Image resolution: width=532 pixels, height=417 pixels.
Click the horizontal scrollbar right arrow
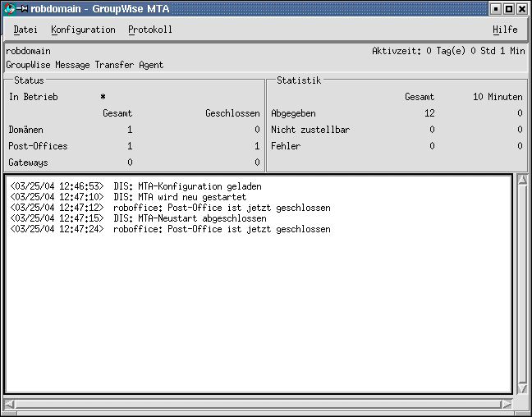click(x=507, y=404)
